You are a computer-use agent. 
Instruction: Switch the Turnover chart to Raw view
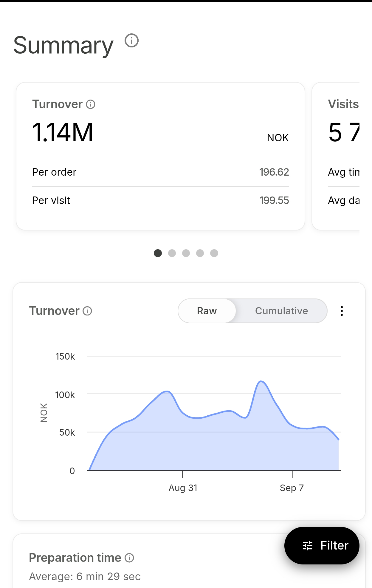tap(207, 311)
